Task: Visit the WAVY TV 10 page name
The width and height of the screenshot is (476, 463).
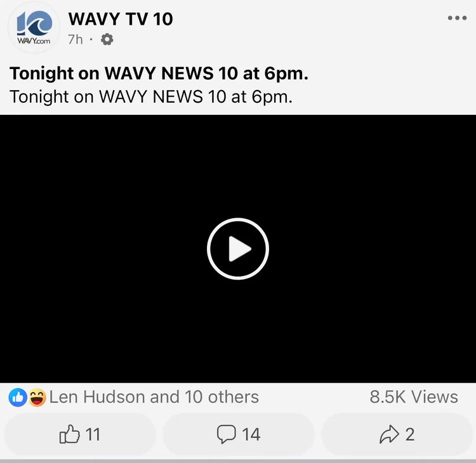Action: click(121, 19)
